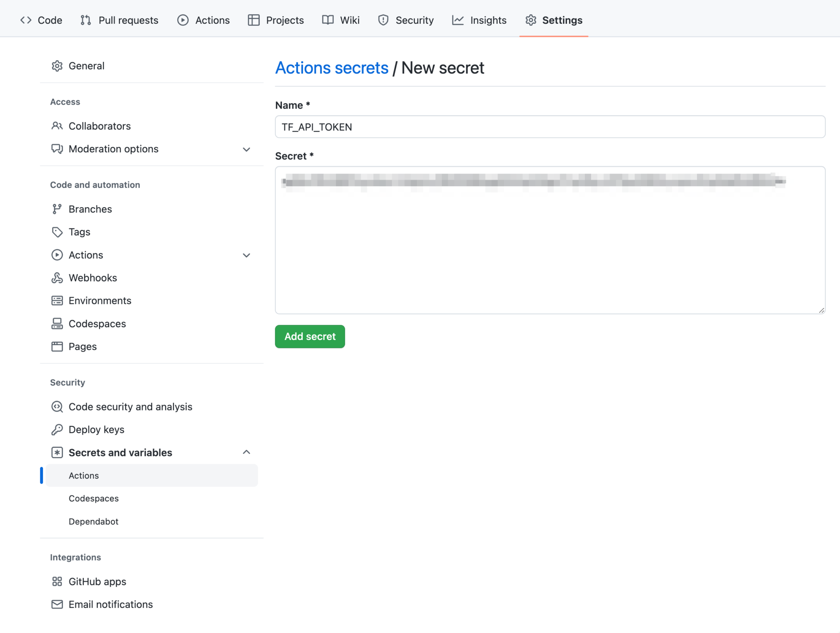Image resolution: width=840 pixels, height=633 pixels.
Task: Collapse the Secrets and variables section
Action: (247, 452)
